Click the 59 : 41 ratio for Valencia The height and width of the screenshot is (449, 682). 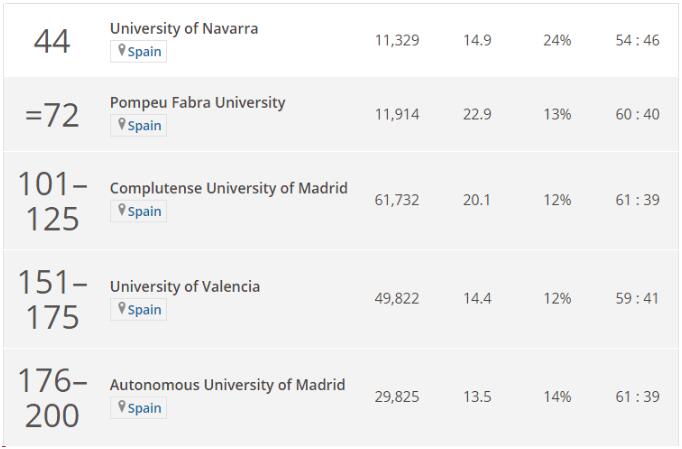(x=637, y=298)
